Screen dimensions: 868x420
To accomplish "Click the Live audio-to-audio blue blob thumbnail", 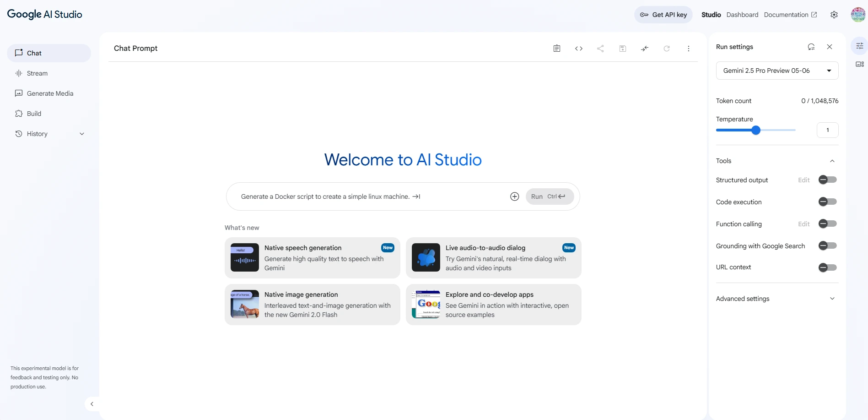I will (x=426, y=257).
